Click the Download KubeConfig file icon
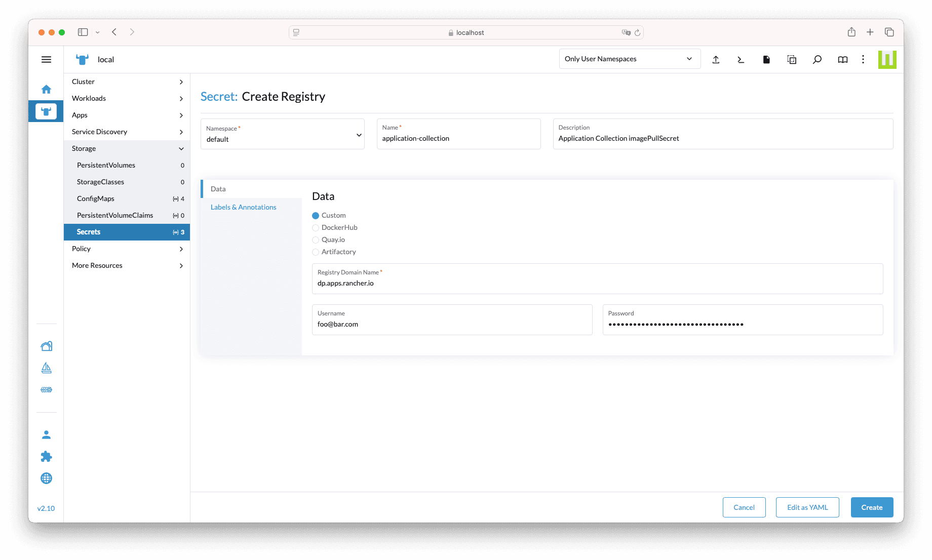Screen dimensions: 932x560 pyautogui.click(x=766, y=60)
